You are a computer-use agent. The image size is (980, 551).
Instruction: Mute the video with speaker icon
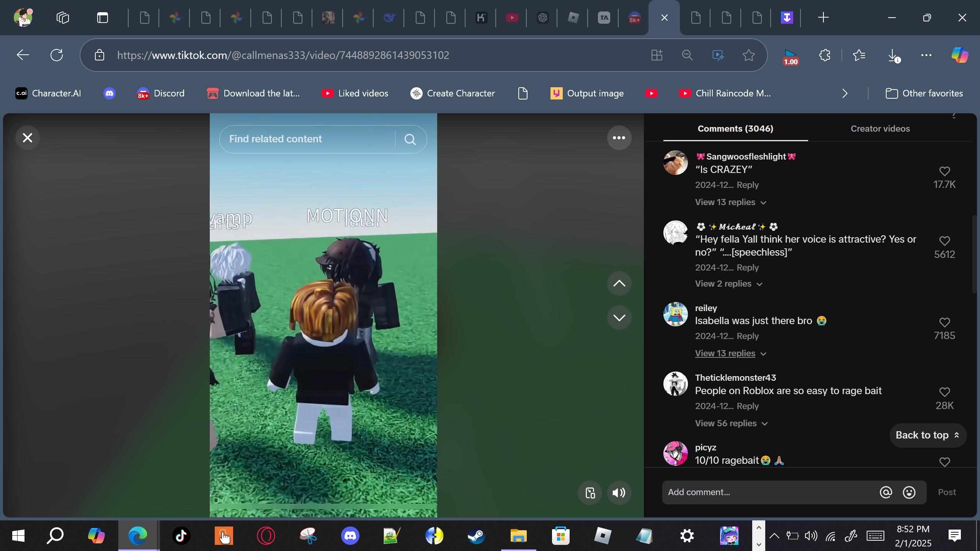pos(619,492)
